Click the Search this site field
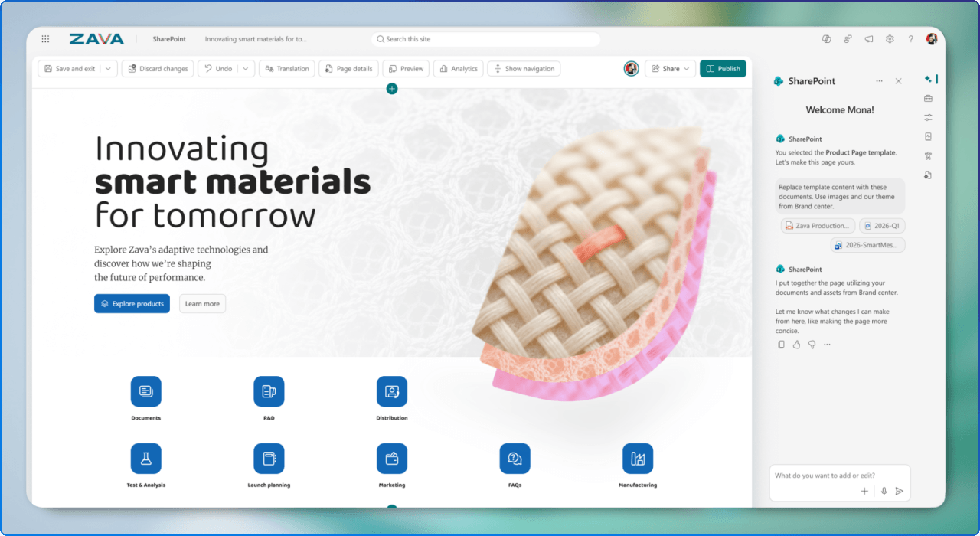The height and width of the screenshot is (536, 980). (x=485, y=39)
